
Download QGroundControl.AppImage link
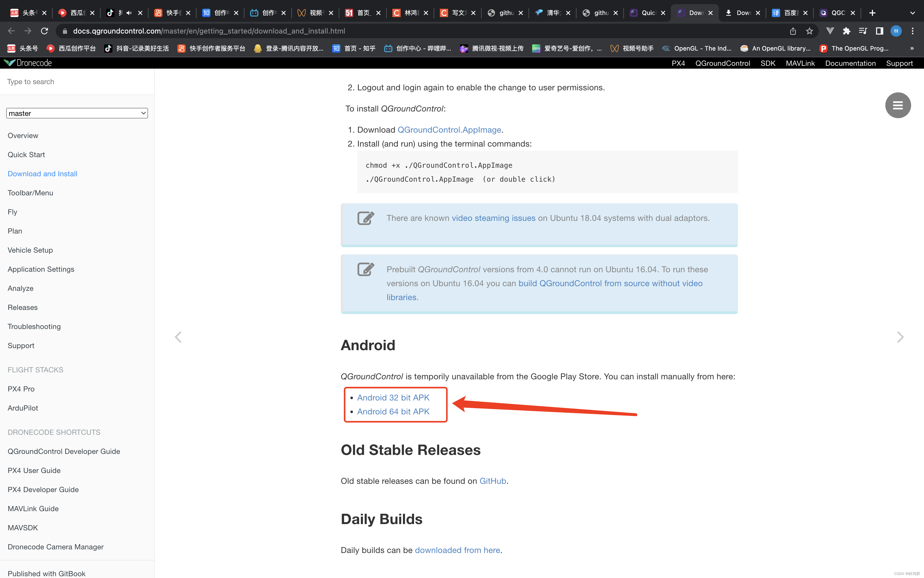tap(449, 130)
